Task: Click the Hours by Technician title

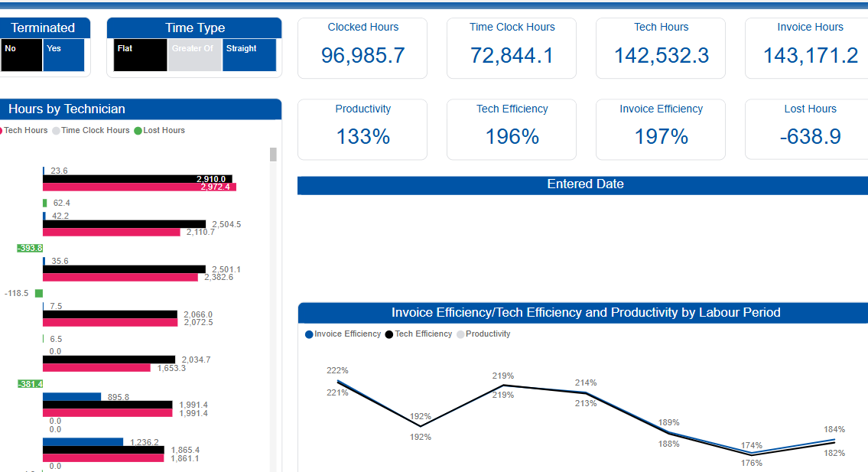Action: 67,109
